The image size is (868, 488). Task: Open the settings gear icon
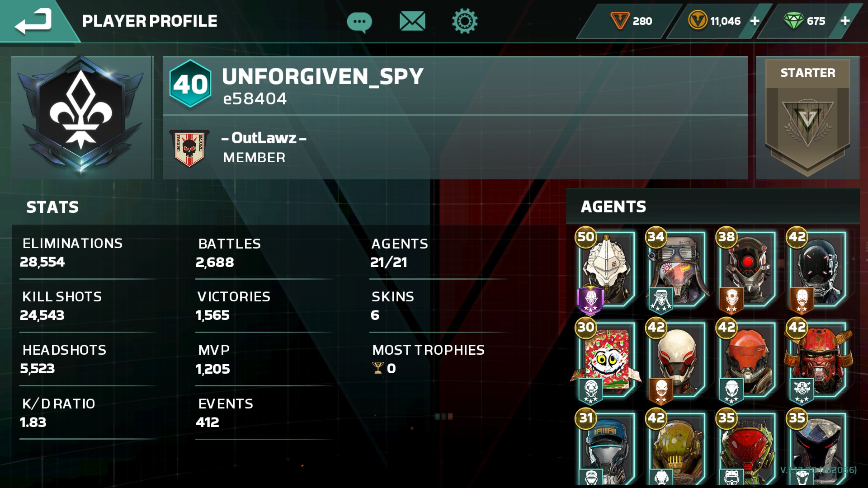(x=465, y=21)
